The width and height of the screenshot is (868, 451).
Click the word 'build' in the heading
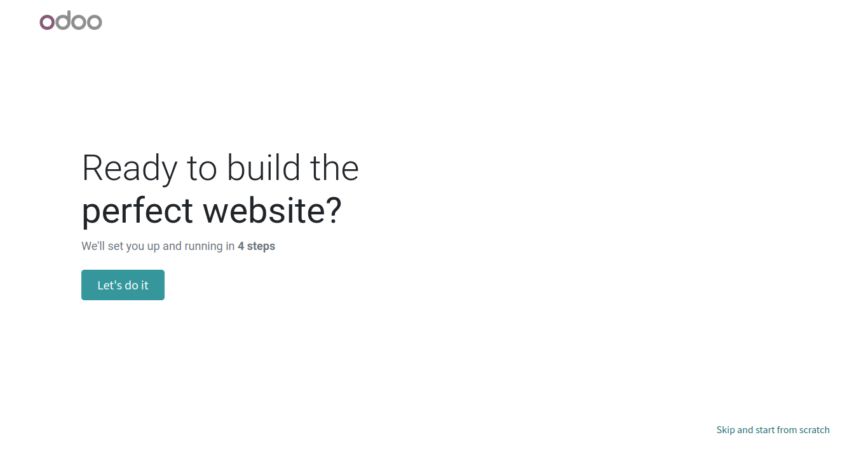pyautogui.click(x=263, y=168)
